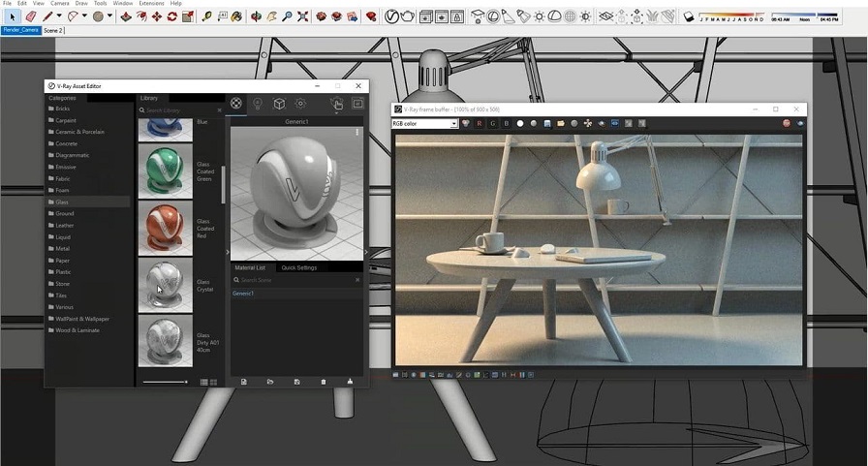Activate the Arc drawing tool
This screenshot has height=466, width=868.
click(x=73, y=16)
